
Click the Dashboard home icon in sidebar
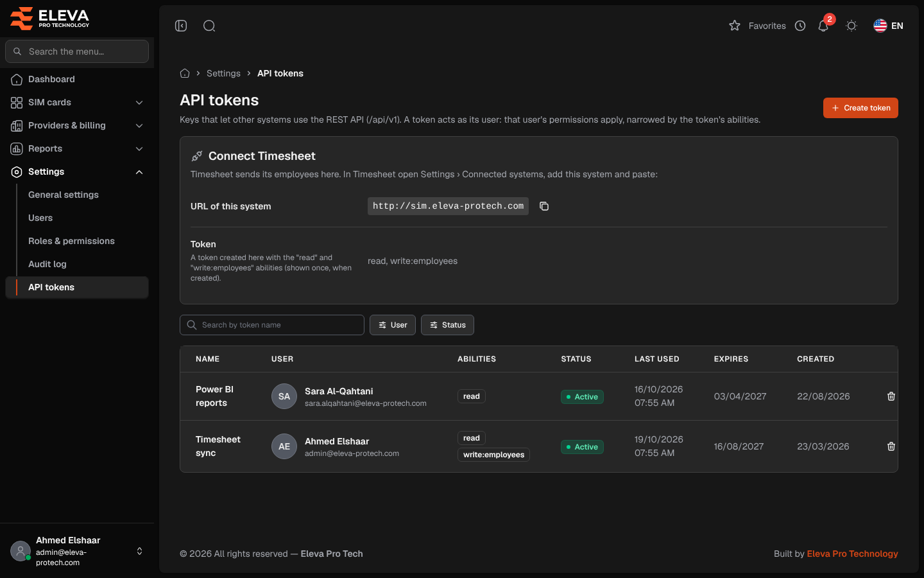[17, 80]
